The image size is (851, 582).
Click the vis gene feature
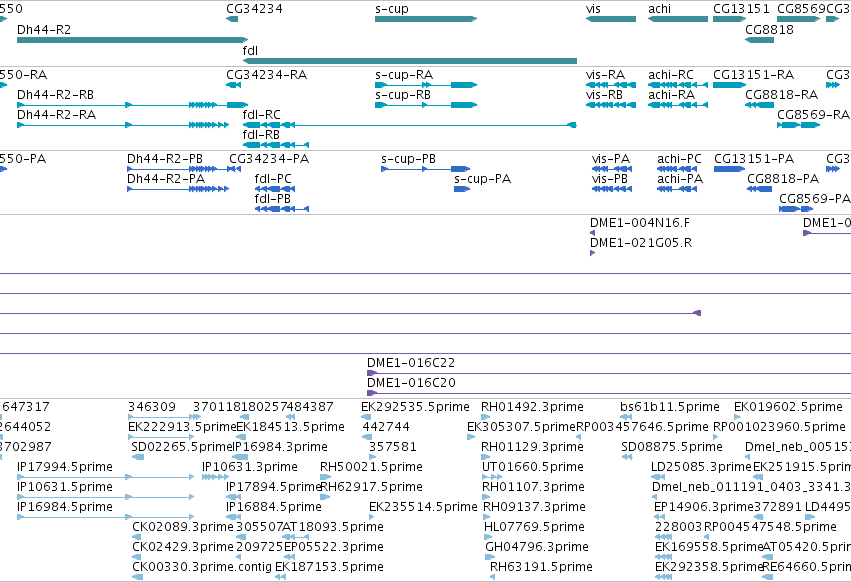coord(611,19)
